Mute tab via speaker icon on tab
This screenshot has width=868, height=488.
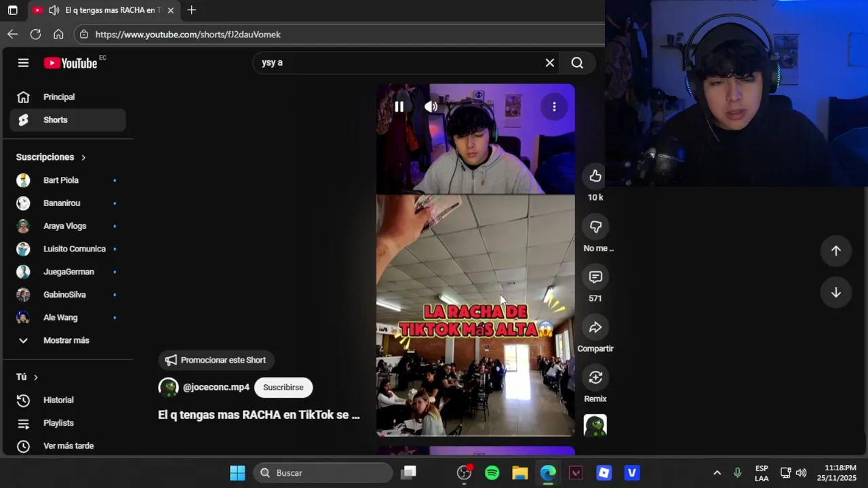coord(54,10)
